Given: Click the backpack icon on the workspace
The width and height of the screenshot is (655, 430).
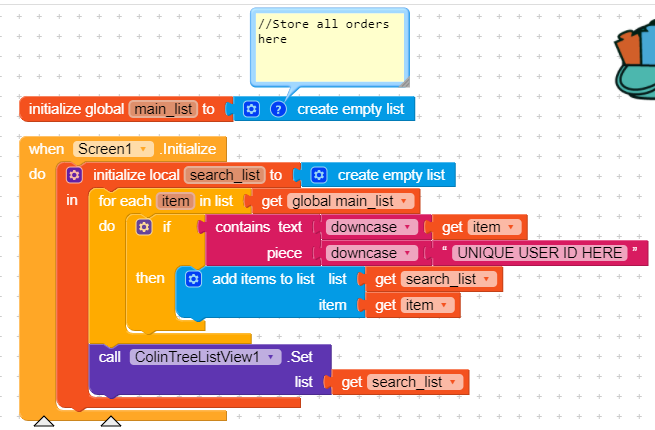Looking at the screenshot, I should (635, 62).
